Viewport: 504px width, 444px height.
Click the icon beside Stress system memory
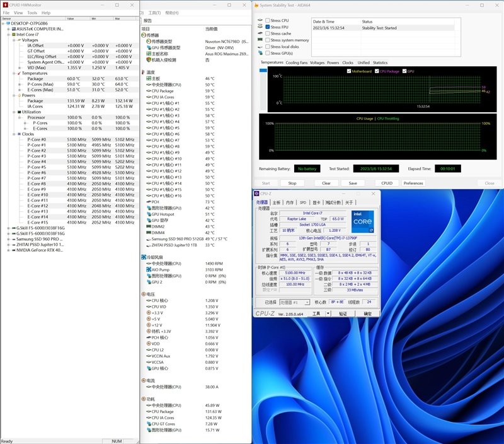(260, 40)
